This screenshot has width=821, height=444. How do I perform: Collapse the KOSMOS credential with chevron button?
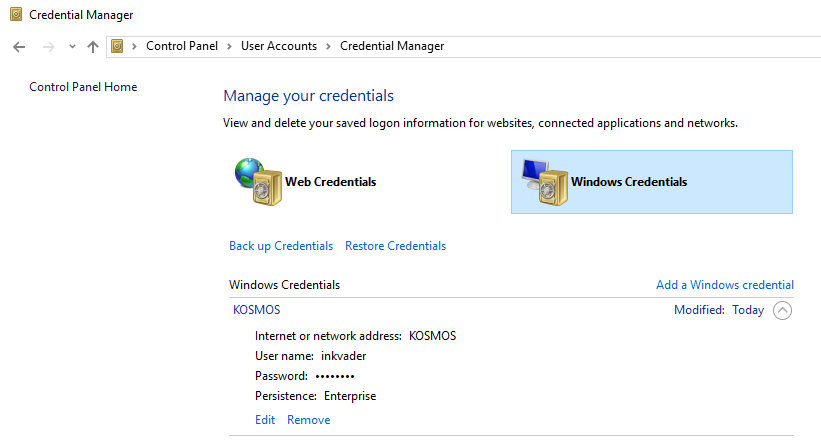782,310
